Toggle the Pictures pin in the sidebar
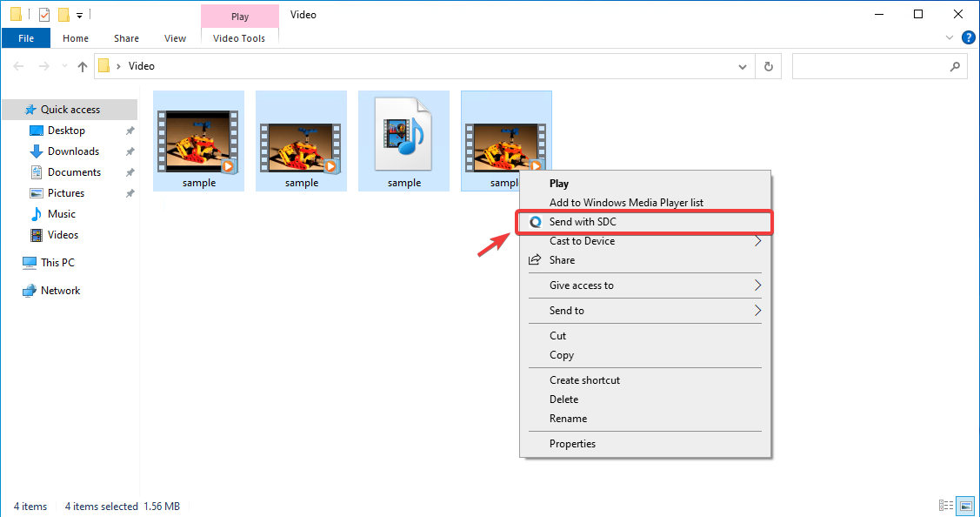 pos(129,192)
